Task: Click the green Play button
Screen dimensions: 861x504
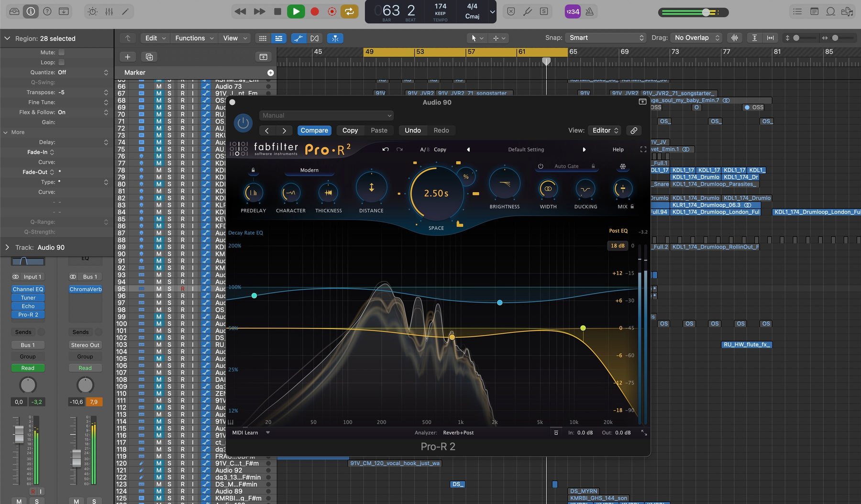Action: 296,11
